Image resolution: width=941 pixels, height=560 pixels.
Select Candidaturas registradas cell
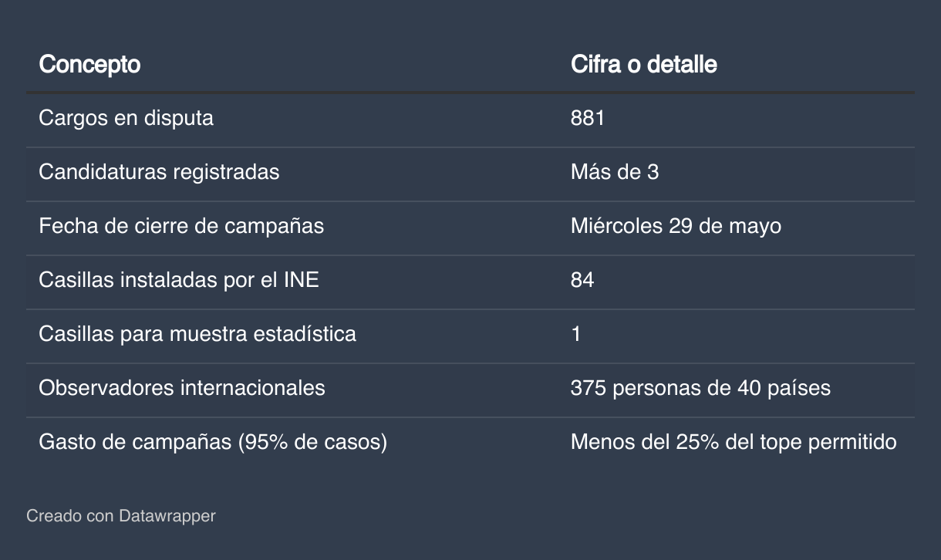point(159,171)
